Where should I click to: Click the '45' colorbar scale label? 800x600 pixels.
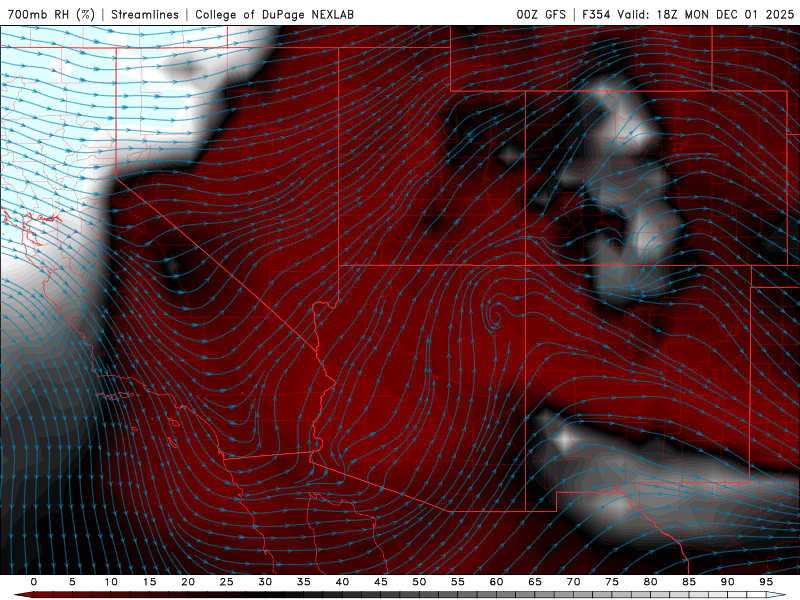pyautogui.click(x=381, y=582)
